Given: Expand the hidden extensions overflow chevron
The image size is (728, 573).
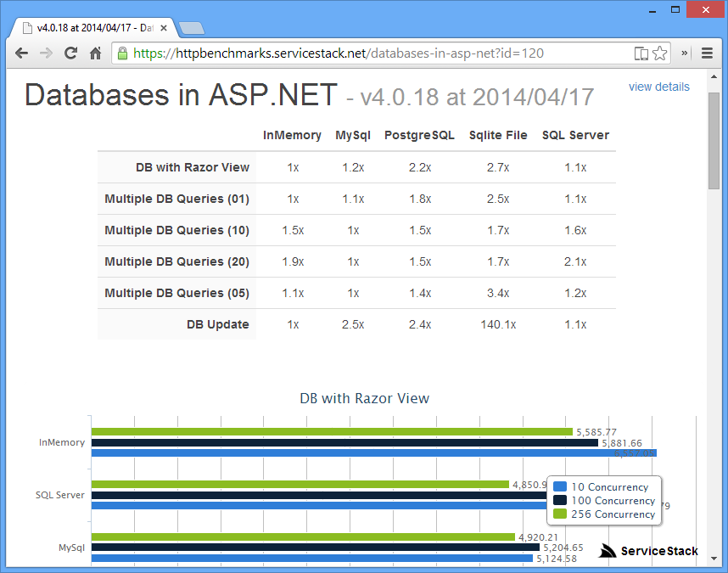Looking at the screenshot, I should tap(685, 53).
